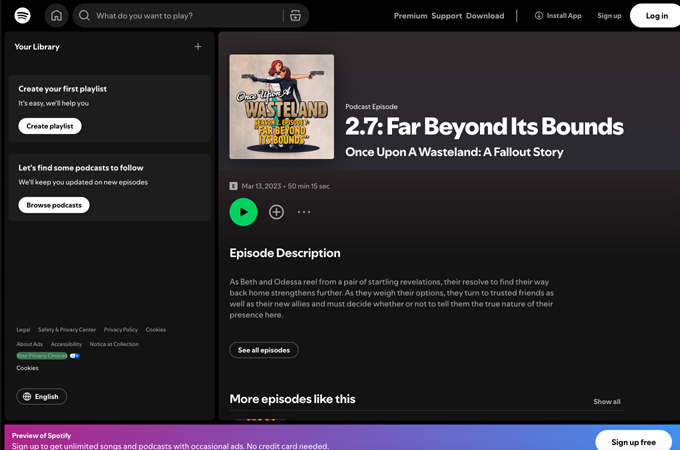Click Preview of Spotify banner text

pos(41,435)
